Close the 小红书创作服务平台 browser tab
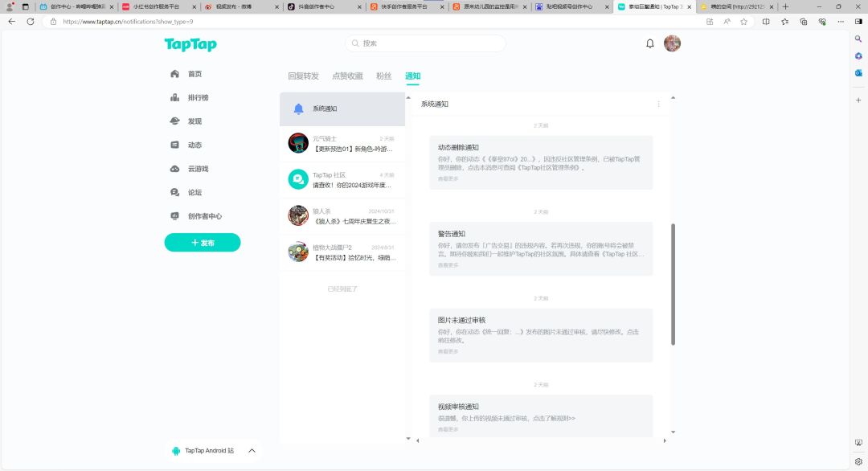This screenshot has height=471, width=868. point(194,7)
